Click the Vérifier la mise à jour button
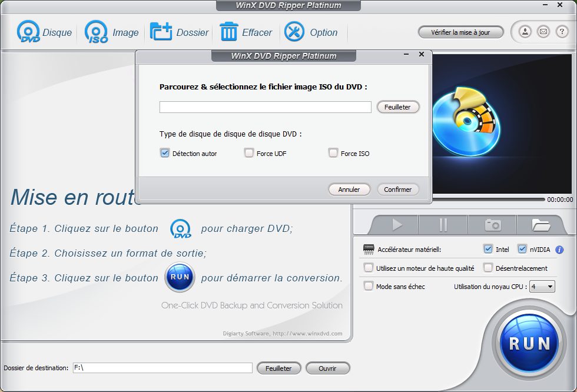The height and width of the screenshot is (392, 577). (x=461, y=32)
